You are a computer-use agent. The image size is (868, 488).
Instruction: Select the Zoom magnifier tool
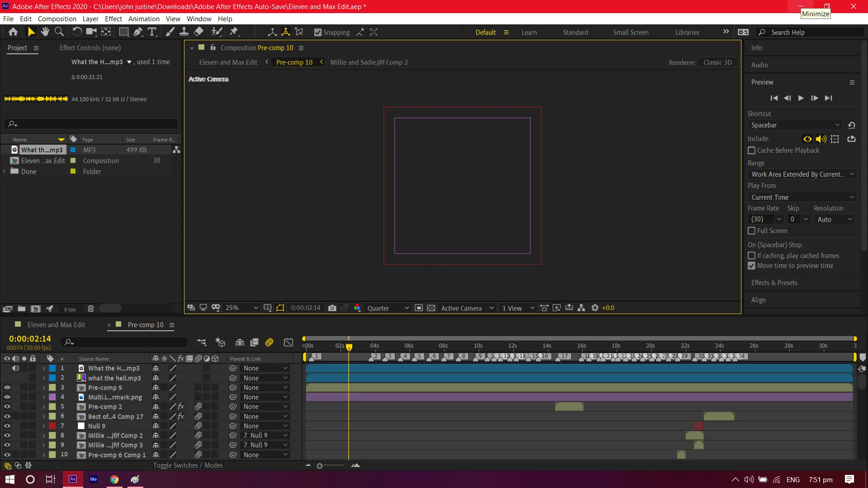pos(59,32)
